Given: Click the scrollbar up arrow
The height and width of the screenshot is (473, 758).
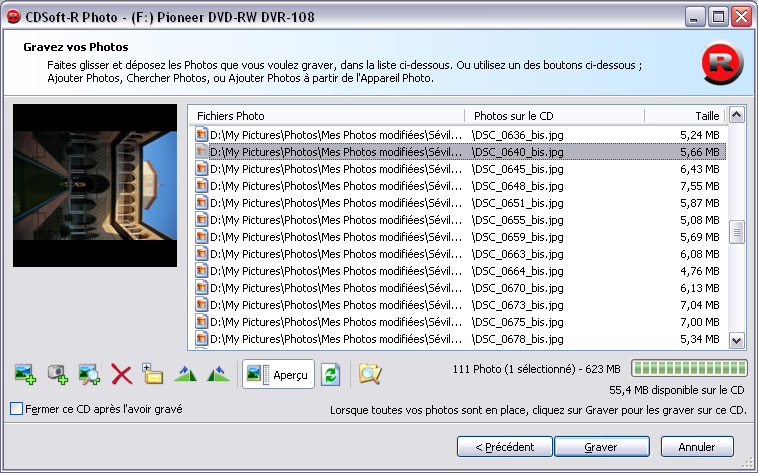Looking at the screenshot, I should pos(736,115).
